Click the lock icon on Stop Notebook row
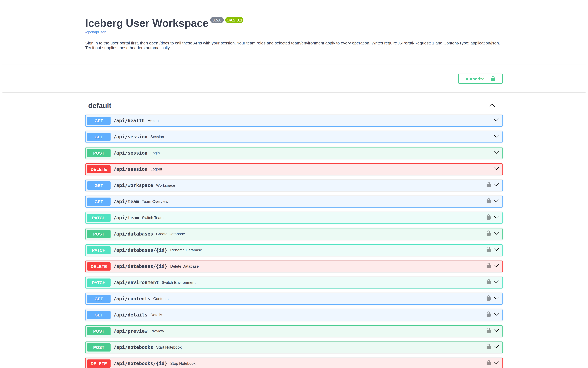Viewport: 588px width, 368px height. point(488,363)
